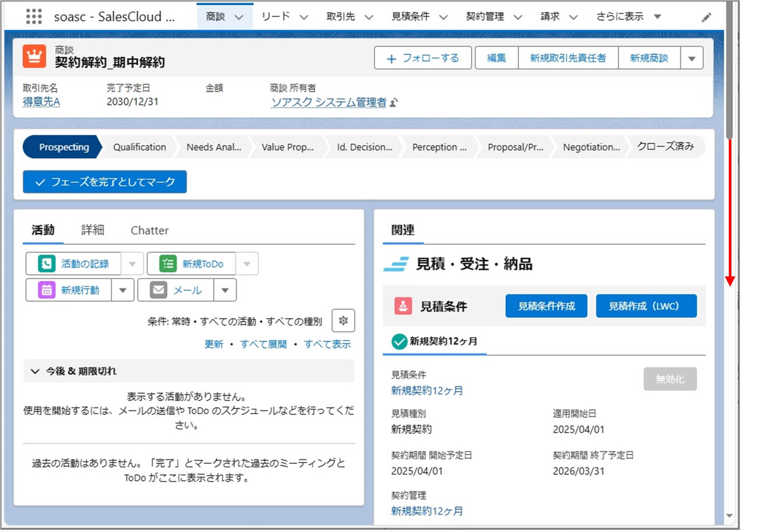Open the ソアスク システム管理者 owner link
This screenshot has height=532, width=767.
329,102
